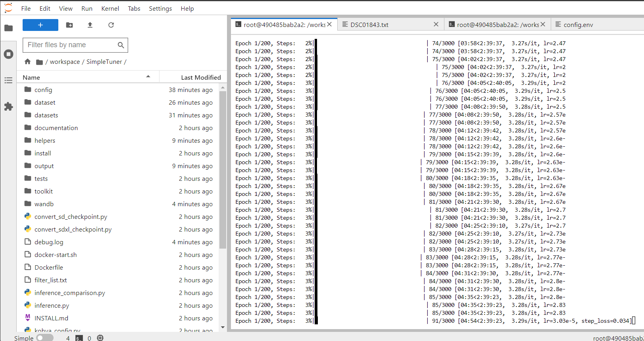644x341 pixels.
Task: Click the terminal icon in the status bar
Action: point(79,338)
